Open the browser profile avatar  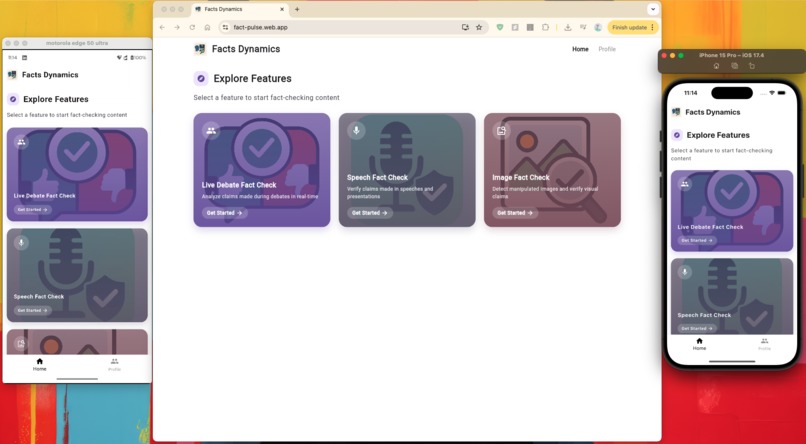coord(598,28)
